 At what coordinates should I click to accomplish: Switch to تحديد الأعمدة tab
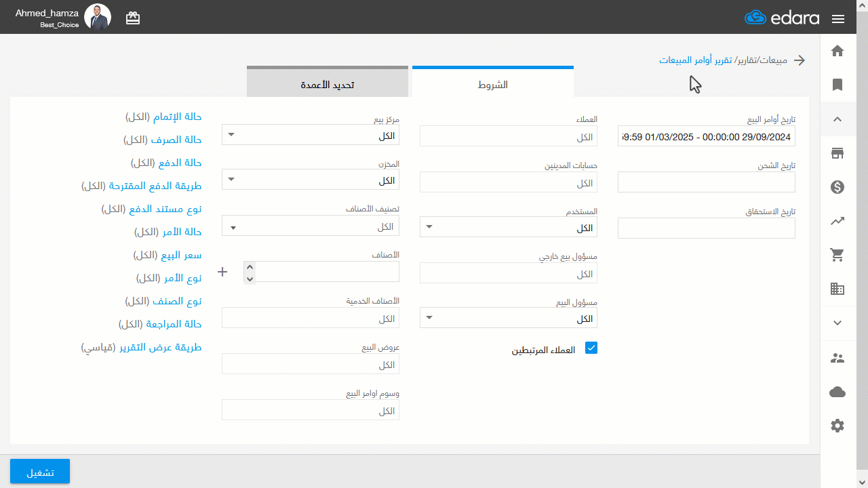pos(328,83)
